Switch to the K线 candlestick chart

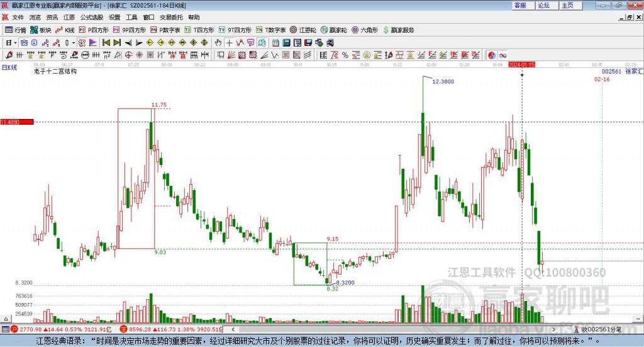coord(65,30)
